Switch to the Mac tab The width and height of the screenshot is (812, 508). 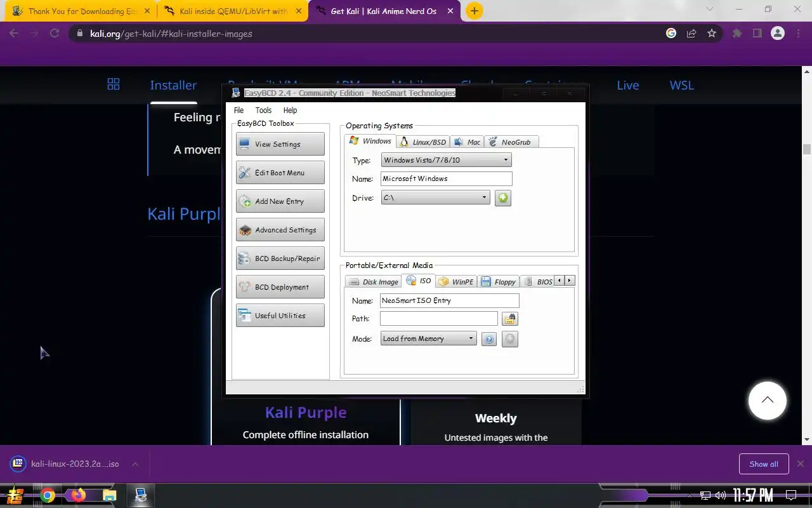point(468,142)
